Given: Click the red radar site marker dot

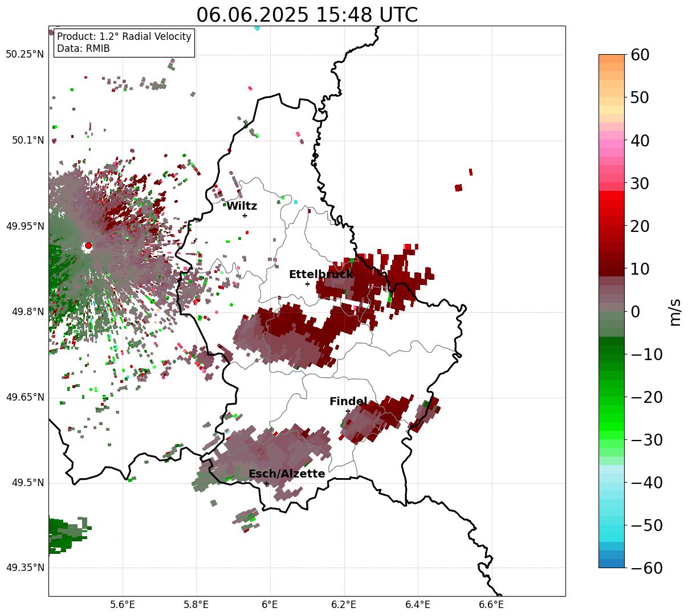Looking at the screenshot, I should pyautogui.click(x=88, y=246).
